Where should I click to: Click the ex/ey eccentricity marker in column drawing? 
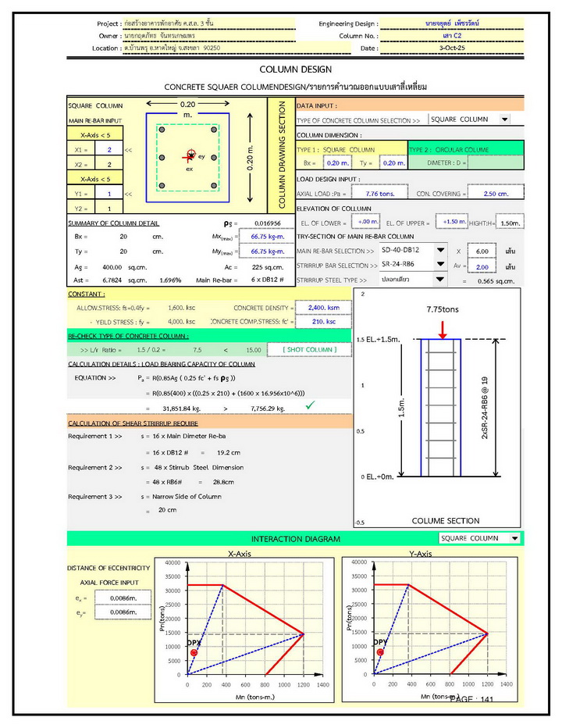coord(190,156)
